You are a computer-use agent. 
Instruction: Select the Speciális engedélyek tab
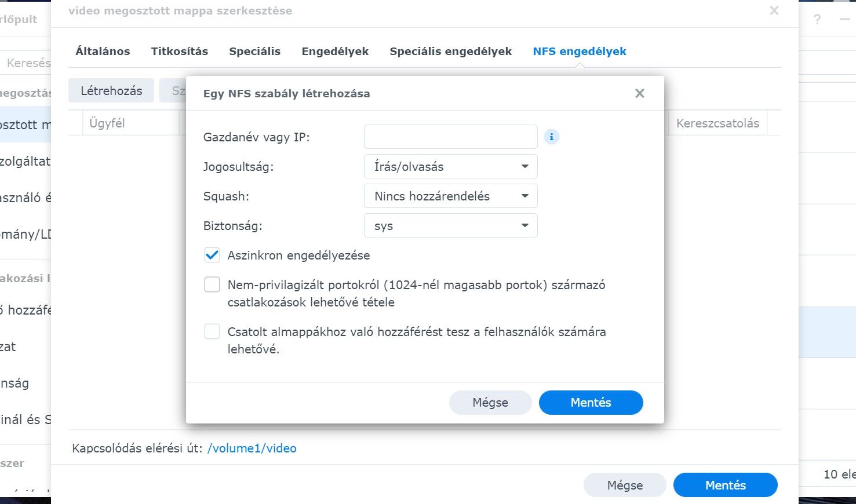click(451, 51)
